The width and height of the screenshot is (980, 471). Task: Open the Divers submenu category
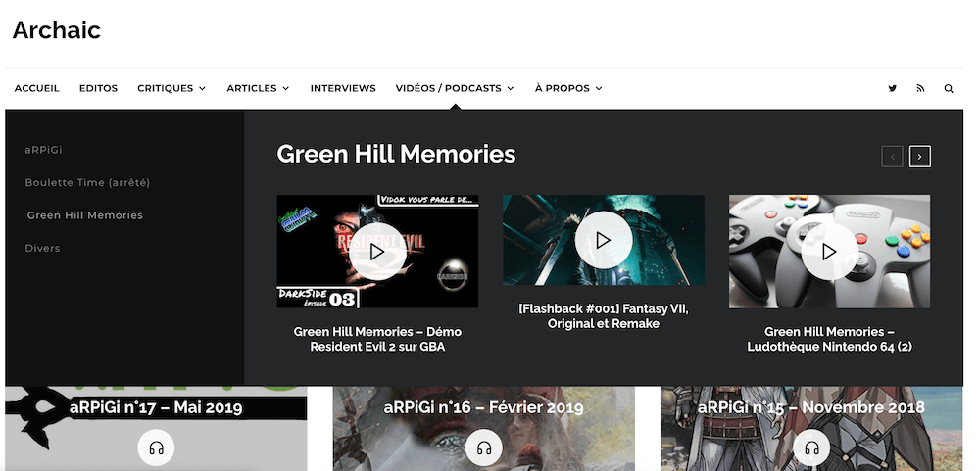point(42,248)
